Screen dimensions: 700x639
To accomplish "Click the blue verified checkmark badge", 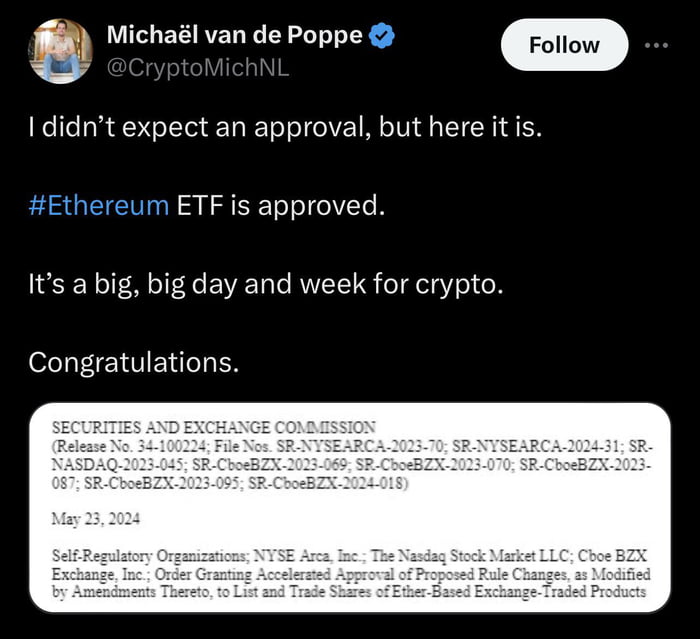I will [382, 36].
